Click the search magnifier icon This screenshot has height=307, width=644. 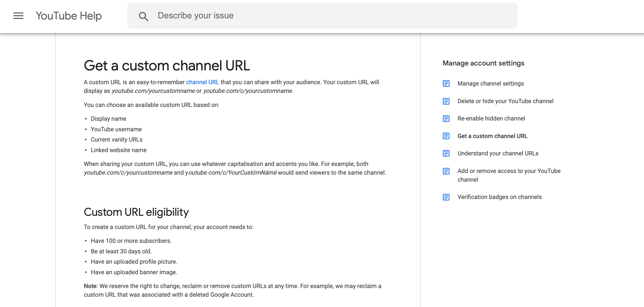click(x=144, y=17)
